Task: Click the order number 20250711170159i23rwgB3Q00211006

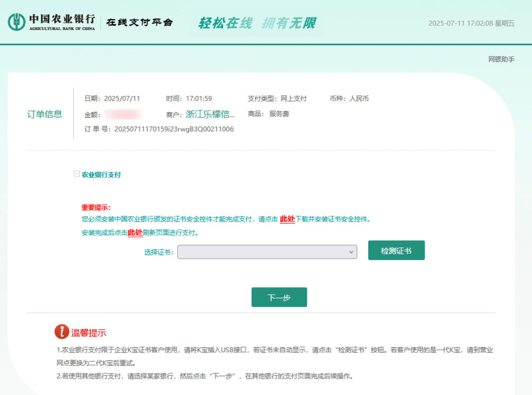Action: pos(174,129)
